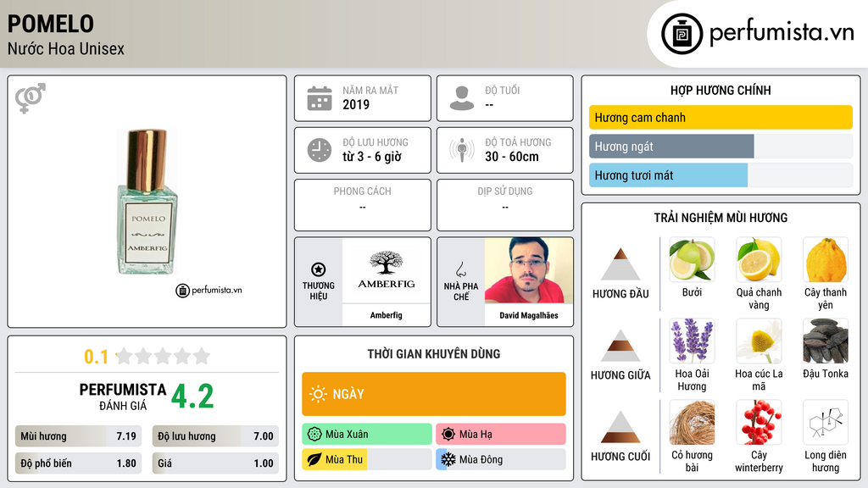
Task: Click the Thời gian khuyên dùng heading
Action: [x=434, y=354]
